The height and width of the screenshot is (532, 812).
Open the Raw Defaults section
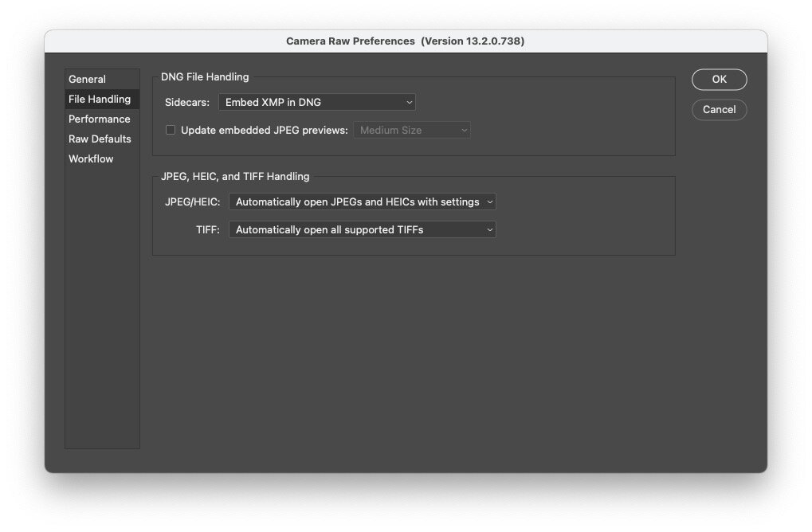pyautogui.click(x=102, y=139)
